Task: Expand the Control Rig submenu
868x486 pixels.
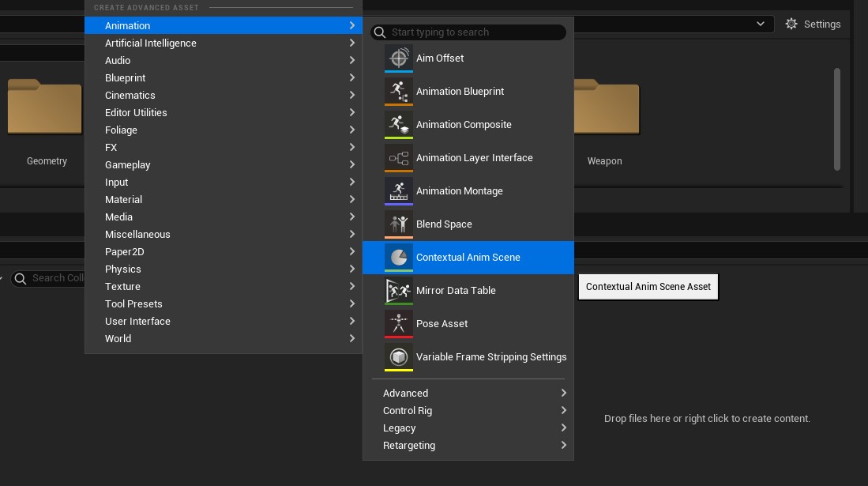Action: coord(408,410)
